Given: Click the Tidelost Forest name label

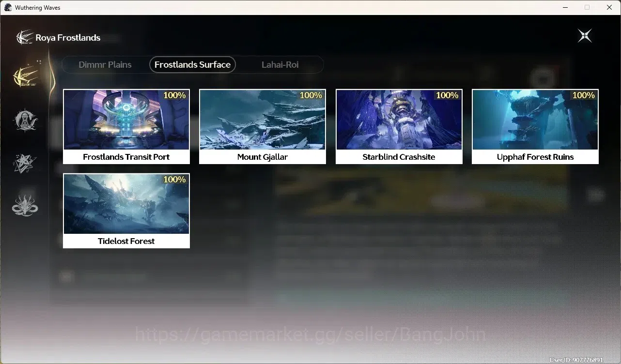Looking at the screenshot, I should (x=126, y=241).
